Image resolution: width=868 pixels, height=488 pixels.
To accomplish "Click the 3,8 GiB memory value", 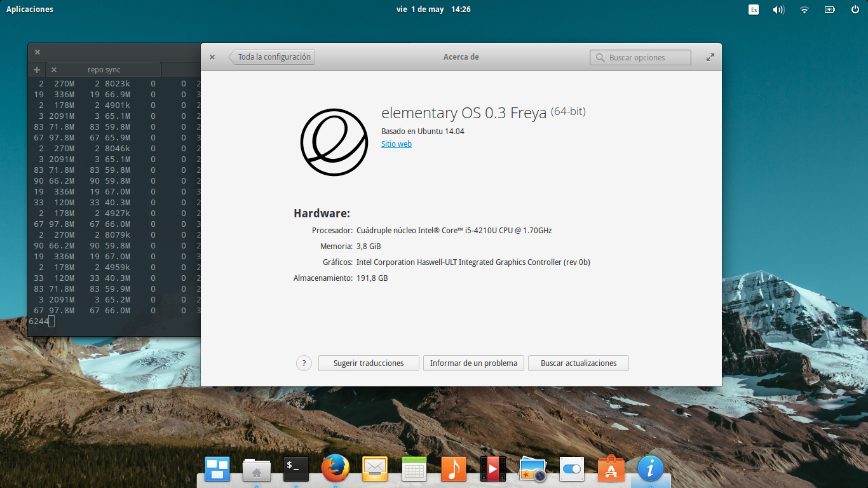I will 369,247.
